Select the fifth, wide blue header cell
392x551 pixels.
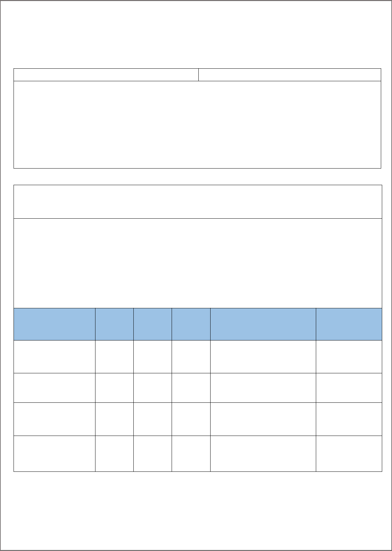tap(263, 324)
